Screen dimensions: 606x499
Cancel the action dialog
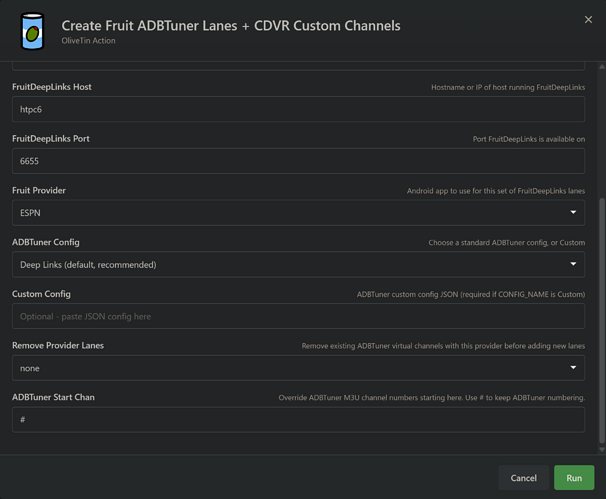tap(523, 478)
